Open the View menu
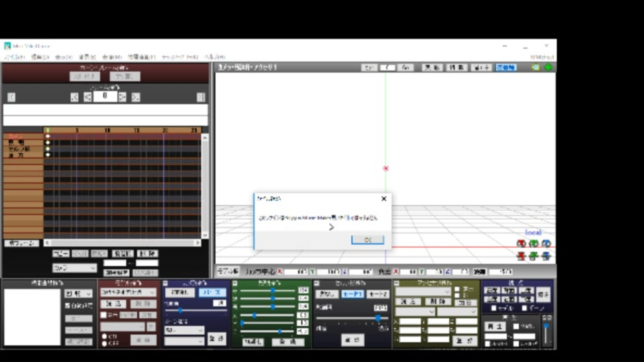This screenshot has width=644, height=362. coord(64,57)
